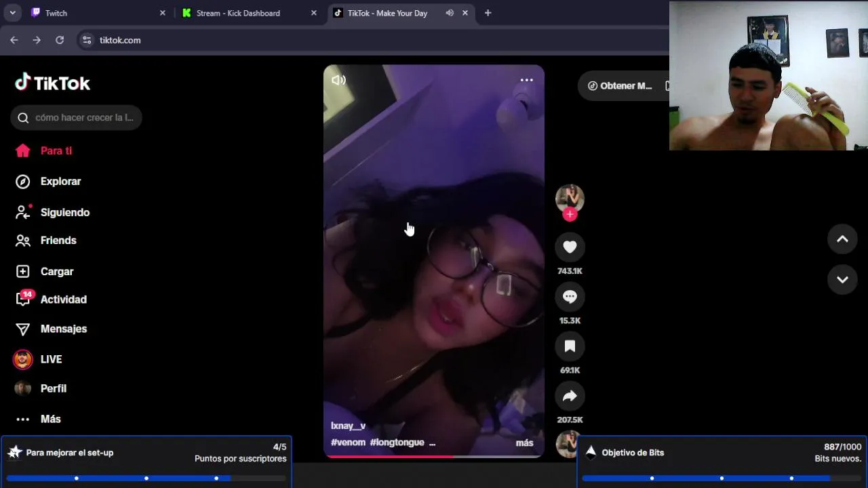Open the #venom hashtag
Screen dimensions: 868x488
348,443
